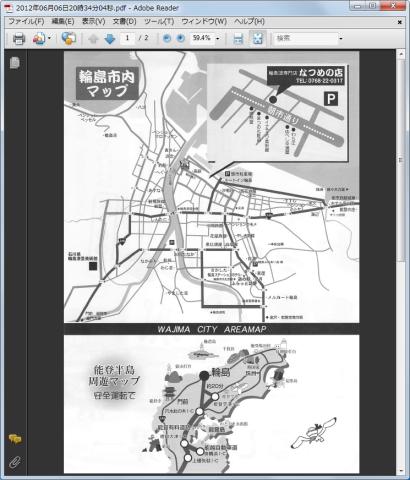Click the PDF icon in title bar
Viewport: 410px width, 480px height.
click(x=9, y=8)
